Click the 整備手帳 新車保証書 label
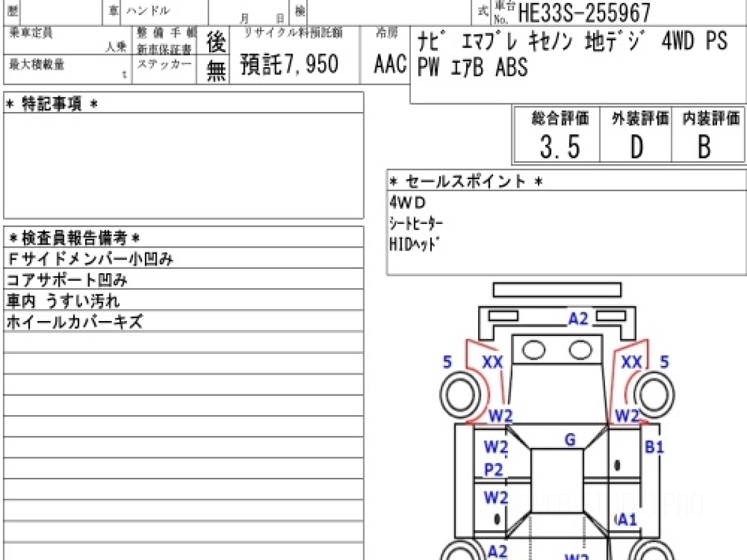 166,41
